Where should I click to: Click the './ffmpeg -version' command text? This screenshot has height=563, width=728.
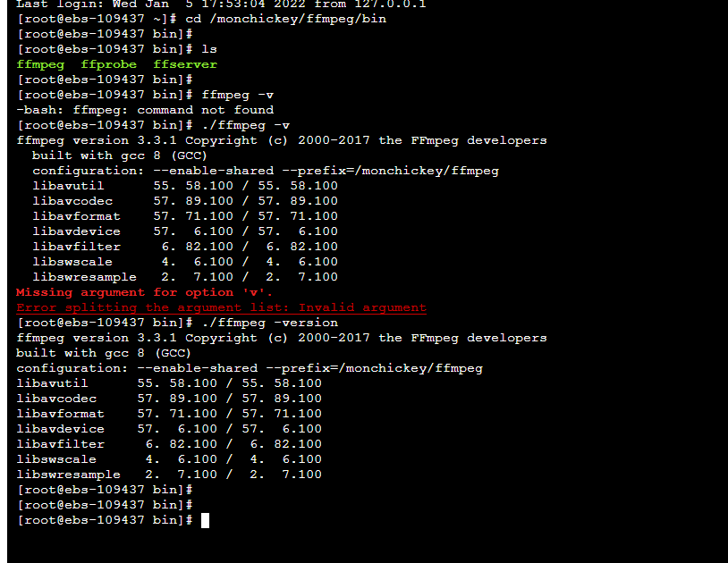point(270,323)
